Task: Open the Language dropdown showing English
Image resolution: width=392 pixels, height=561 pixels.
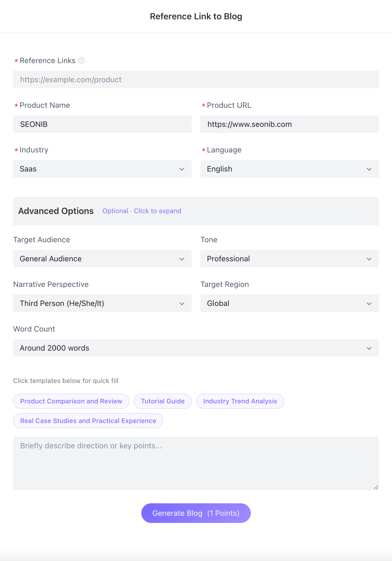Action: pyautogui.click(x=290, y=169)
